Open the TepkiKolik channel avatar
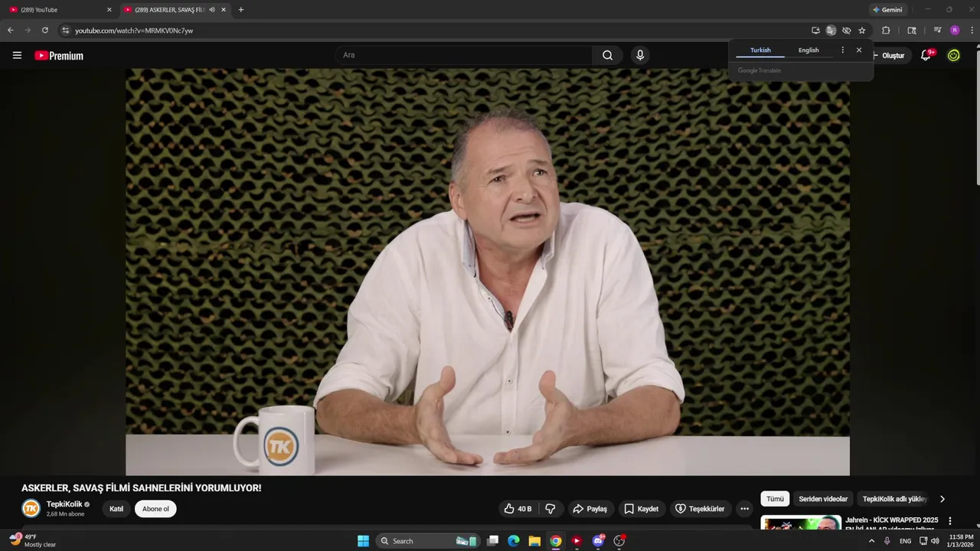The height and width of the screenshot is (551, 980). [31, 508]
